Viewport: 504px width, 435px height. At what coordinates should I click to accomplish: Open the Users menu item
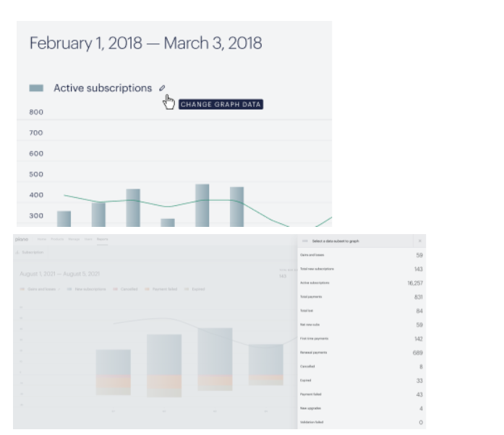(x=88, y=239)
